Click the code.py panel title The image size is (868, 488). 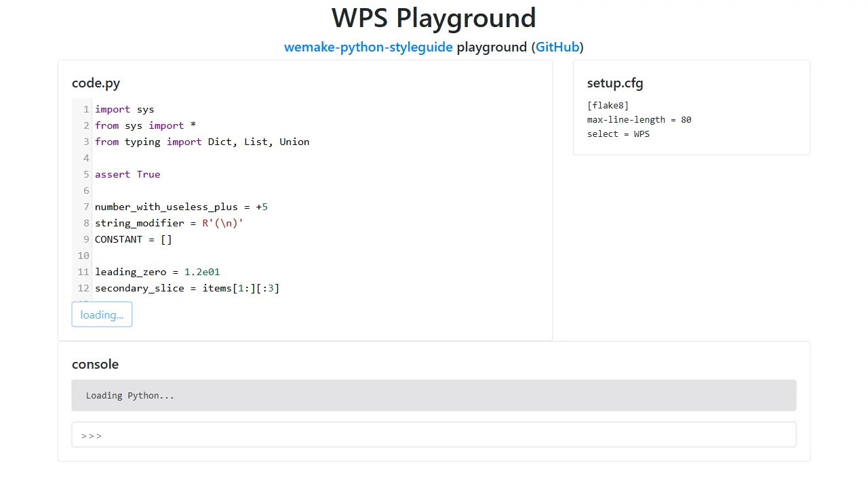(96, 83)
